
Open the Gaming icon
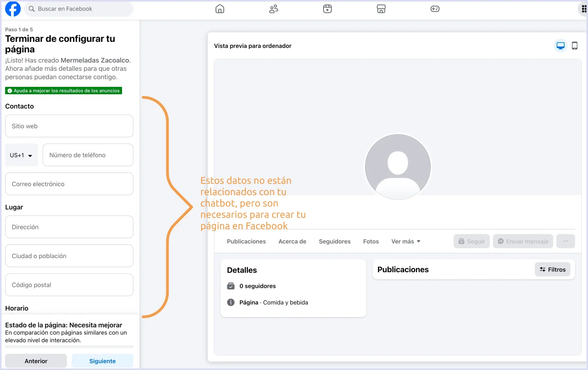tap(435, 9)
